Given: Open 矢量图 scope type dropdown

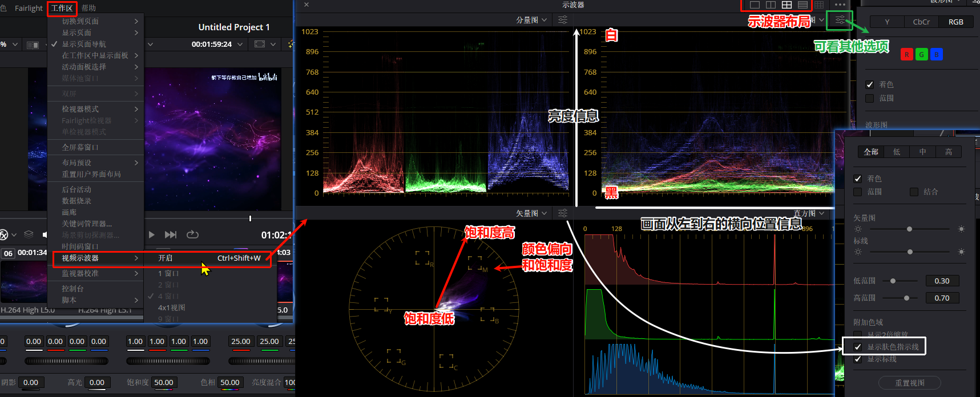Looking at the screenshot, I should click(531, 213).
